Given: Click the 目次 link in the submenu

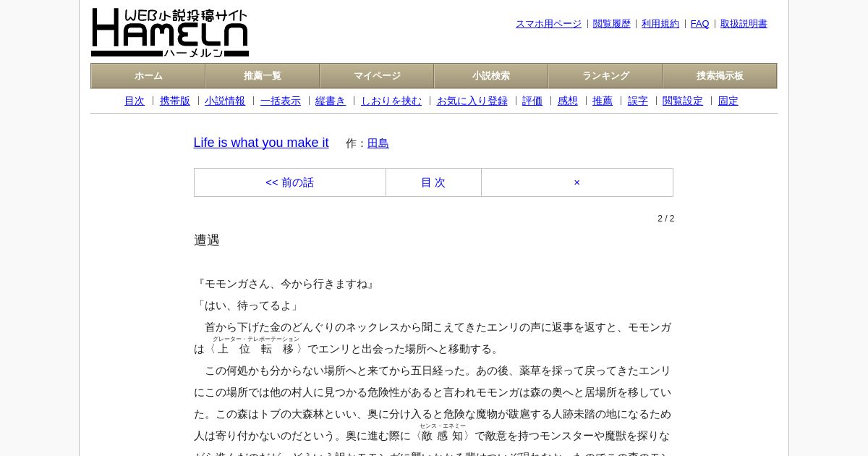Looking at the screenshot, I should pos(135,101).
